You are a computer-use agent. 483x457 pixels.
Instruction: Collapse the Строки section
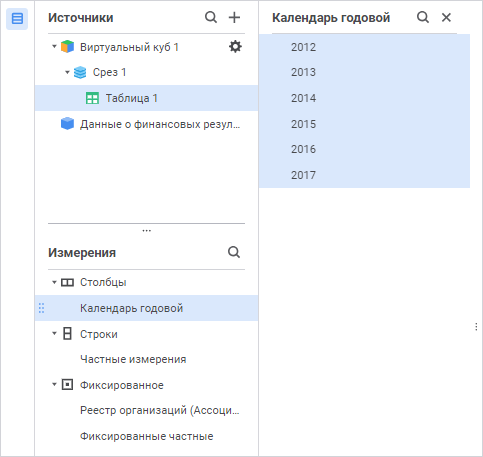(54, 333)
